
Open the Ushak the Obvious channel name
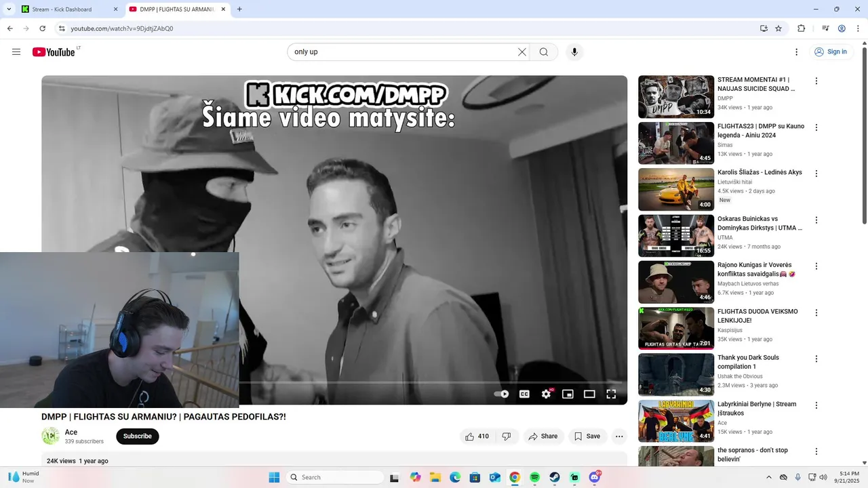(740, 376)
